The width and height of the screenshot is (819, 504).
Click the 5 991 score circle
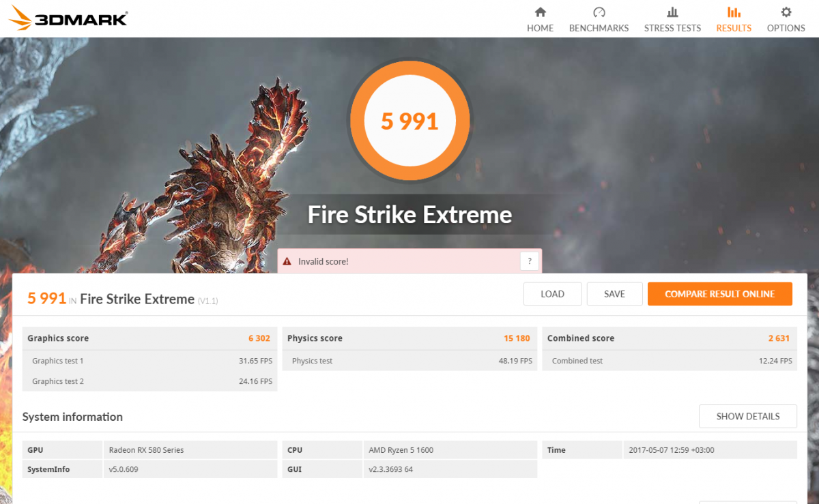tap(409, 121)
